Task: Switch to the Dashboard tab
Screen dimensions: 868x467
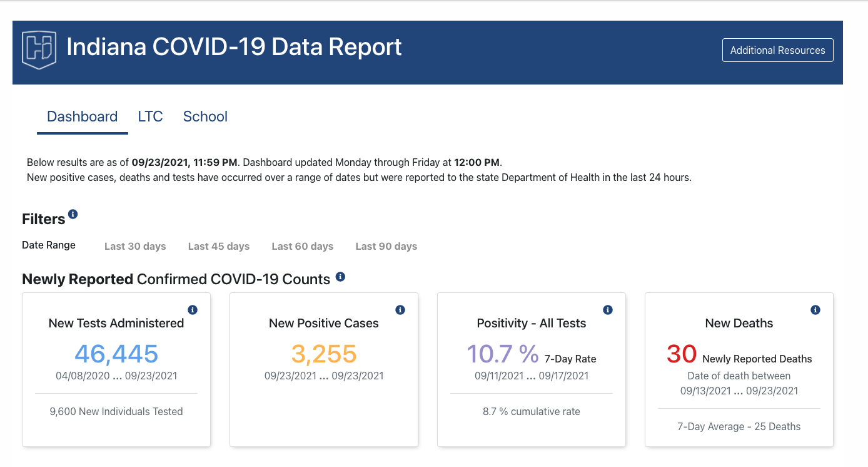Action: click(x=83, y=117)
